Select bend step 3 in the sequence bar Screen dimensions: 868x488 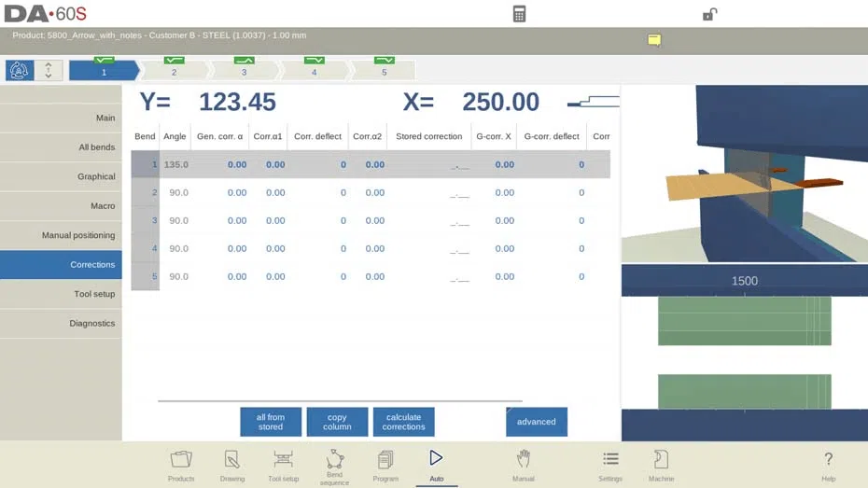(245, 70)
